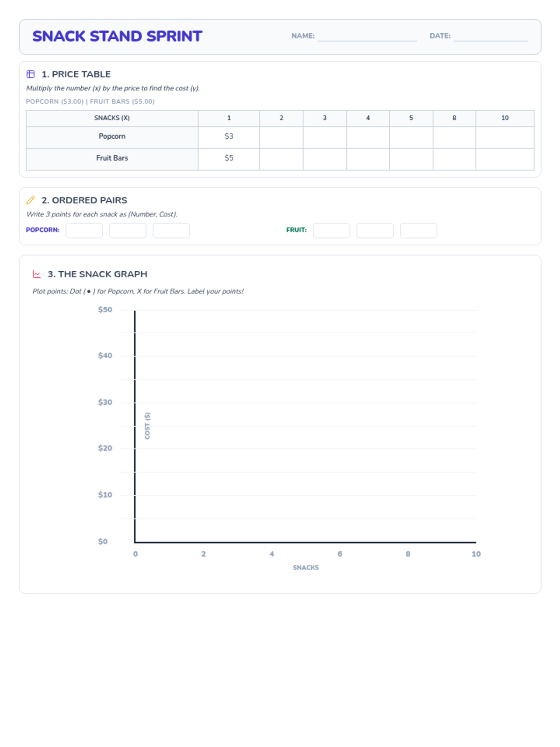Click second Fruit ordered pair box
Screen dimensions: 560x747
(375, 231)
